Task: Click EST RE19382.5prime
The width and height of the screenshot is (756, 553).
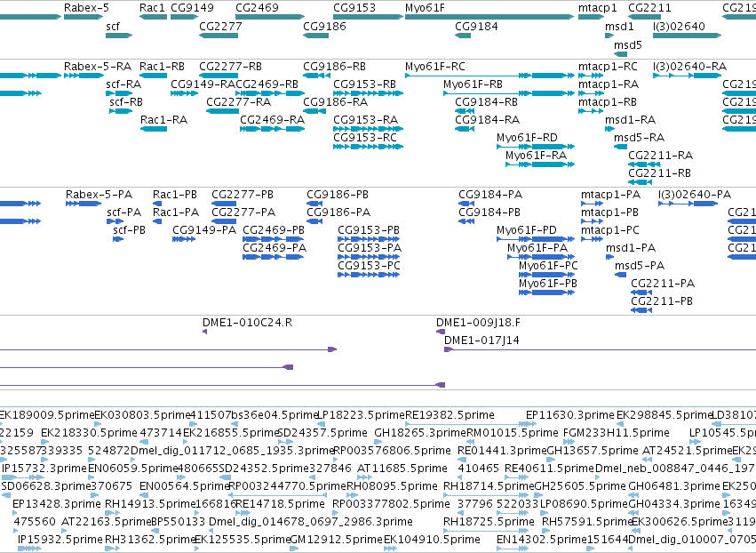Action: [450, 415]
